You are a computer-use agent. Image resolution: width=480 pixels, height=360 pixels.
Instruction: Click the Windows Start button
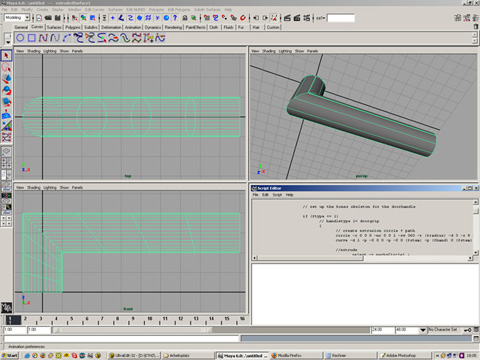(10, 356)
